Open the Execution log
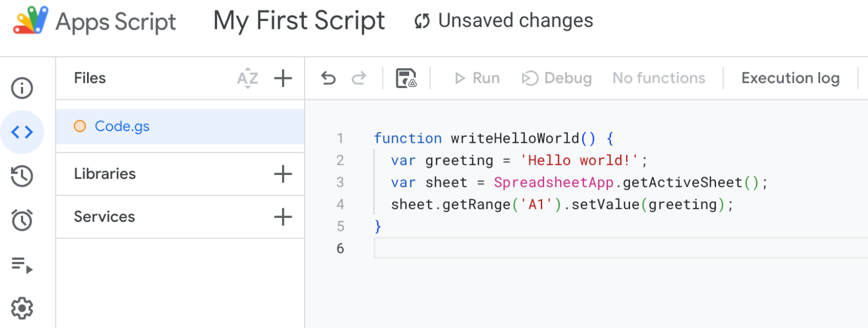 [790, 78]
